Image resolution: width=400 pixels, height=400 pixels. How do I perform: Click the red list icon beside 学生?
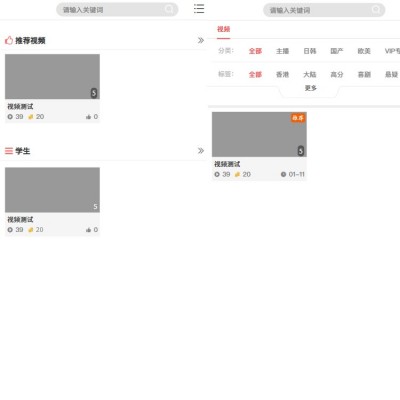9,151
